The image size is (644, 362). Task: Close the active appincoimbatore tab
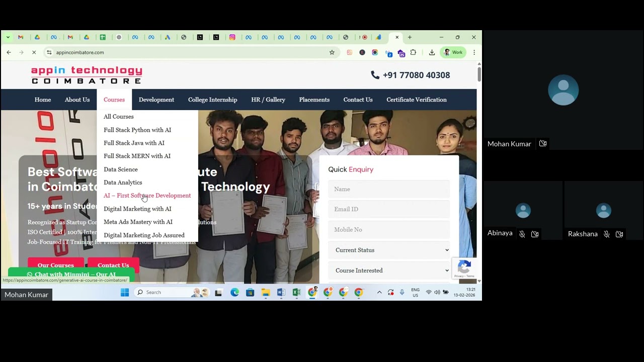(397, 37)
